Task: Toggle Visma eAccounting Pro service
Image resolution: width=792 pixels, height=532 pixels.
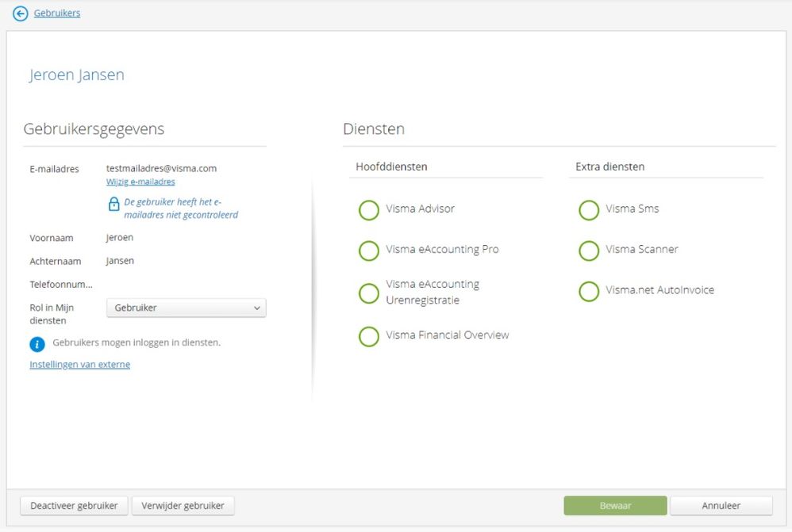Action: coord(369,251)
